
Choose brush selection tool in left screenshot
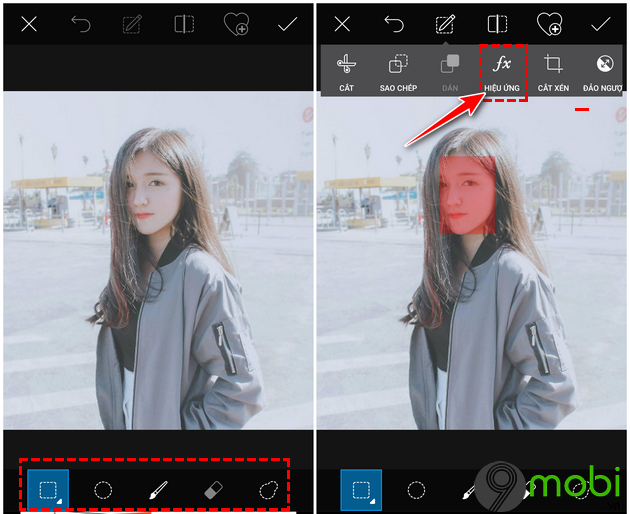(x=158, y=490)
